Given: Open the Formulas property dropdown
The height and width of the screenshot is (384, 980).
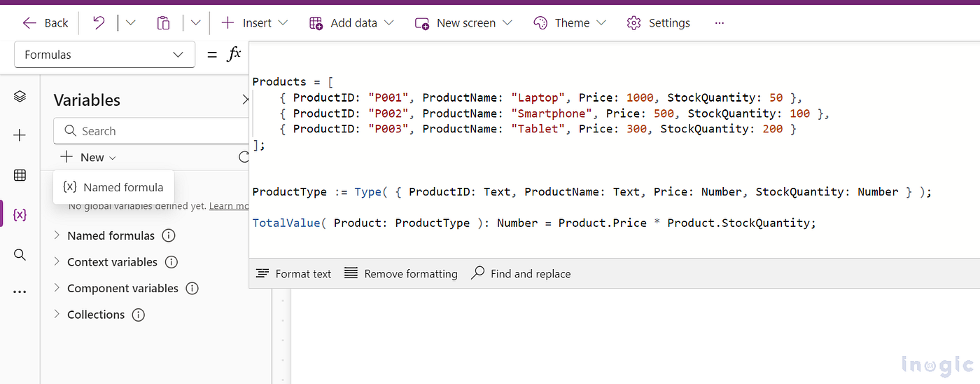Looking at the screenshot, I should click(104, 55).
